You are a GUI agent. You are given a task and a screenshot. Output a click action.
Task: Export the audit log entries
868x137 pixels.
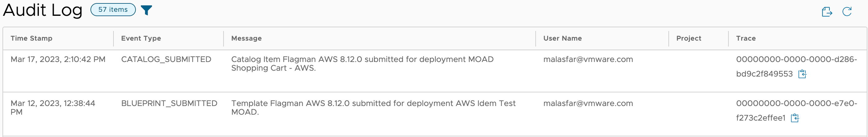[827, 12]
